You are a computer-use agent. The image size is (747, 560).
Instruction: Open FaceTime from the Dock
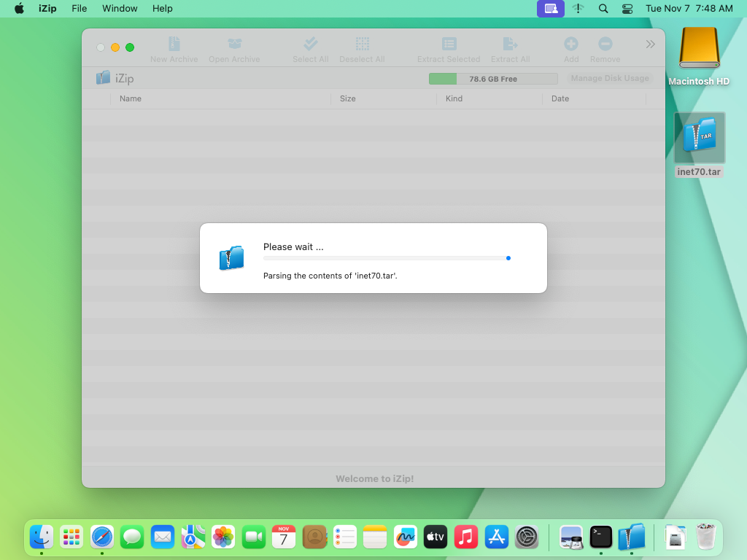tap(253, 537)
